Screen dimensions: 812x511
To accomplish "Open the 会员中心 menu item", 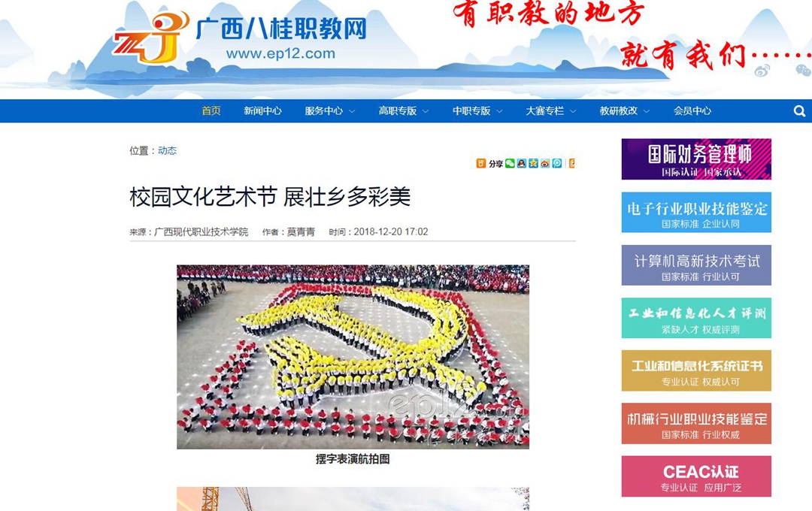I will pyautogui.click(x=692, y=110).
